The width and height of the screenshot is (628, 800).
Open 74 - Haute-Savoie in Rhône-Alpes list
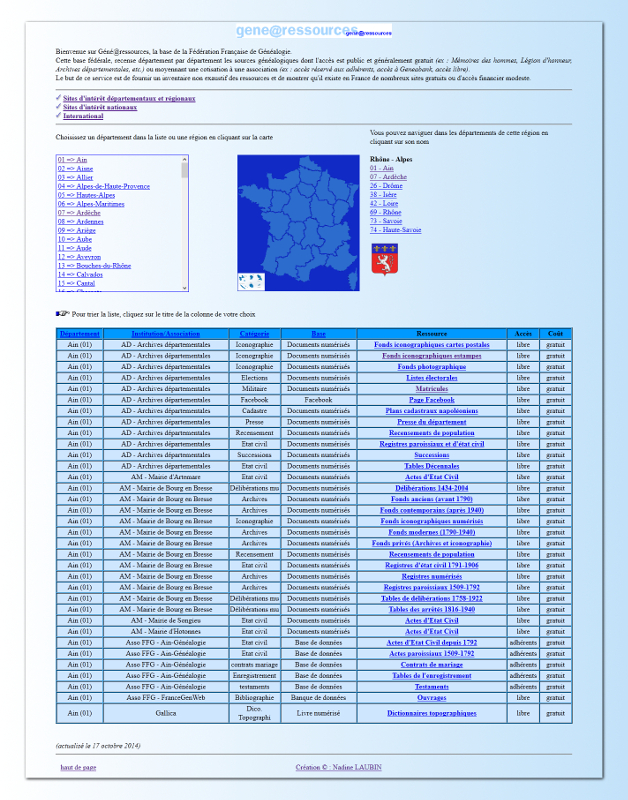[x=395, y=230]
